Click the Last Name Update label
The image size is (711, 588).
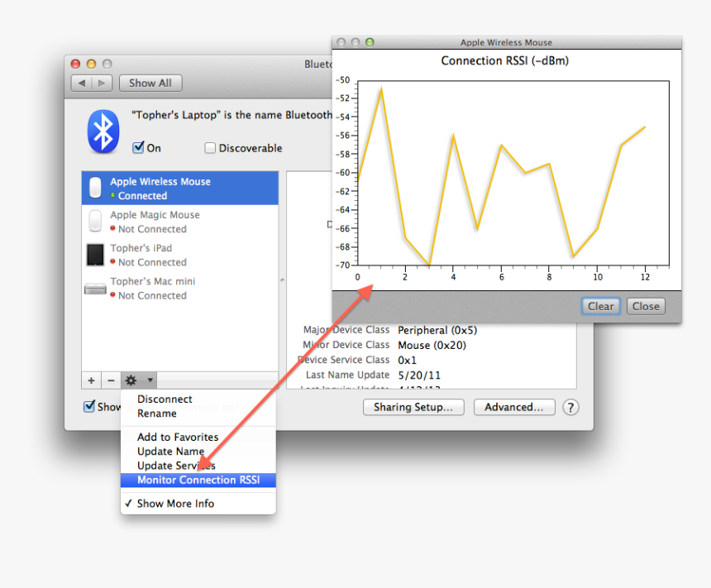(x=347, y=375)
